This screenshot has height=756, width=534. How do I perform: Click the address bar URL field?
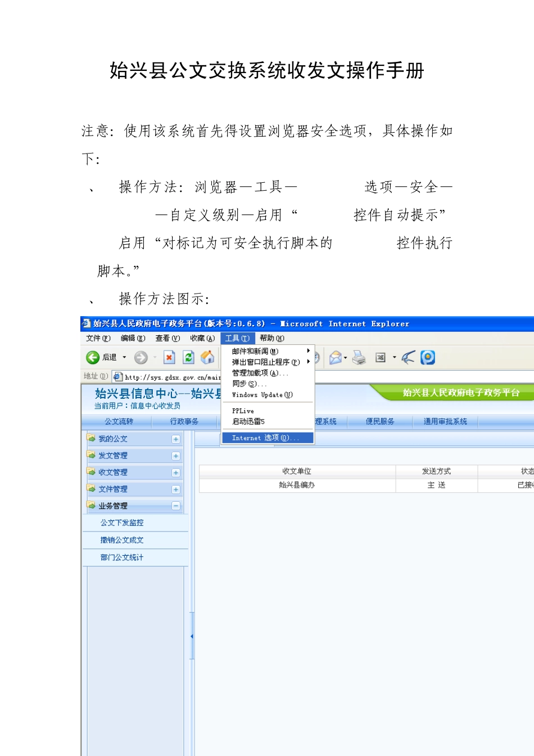click(172, 377)
